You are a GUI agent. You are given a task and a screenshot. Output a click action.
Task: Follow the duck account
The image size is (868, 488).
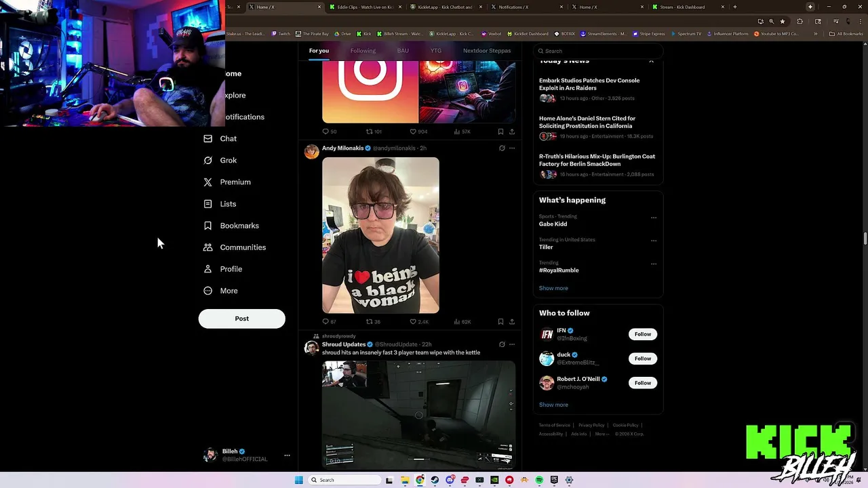point(643,359)
